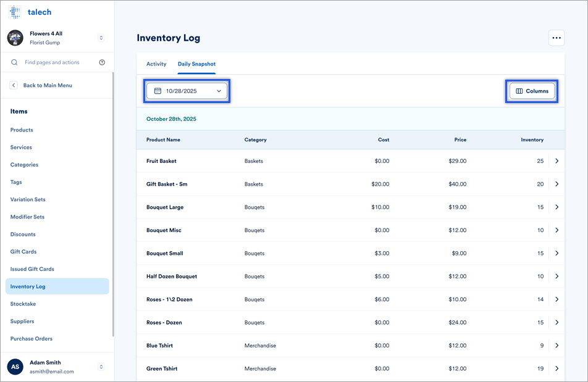Open Gift Cards in the sidebar
588x382 pixels.
pos(23,252)
